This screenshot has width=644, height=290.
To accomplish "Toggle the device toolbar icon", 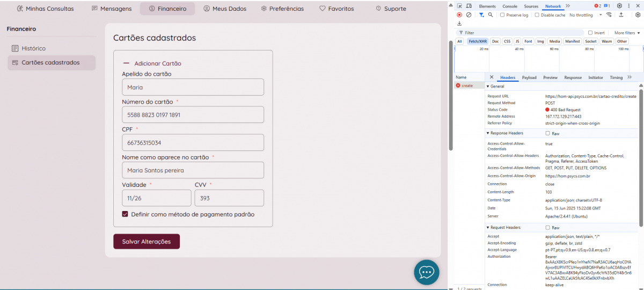I will point(469,6).
